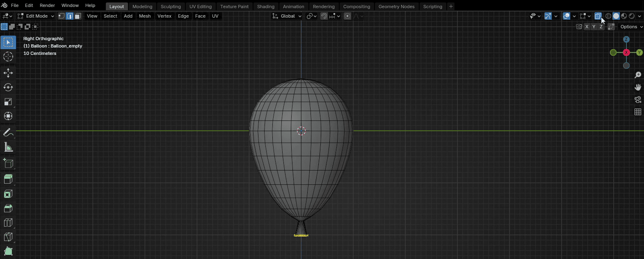Expand the Global transform orientation dropdown
644x259 pixels.
coord(287,16)
